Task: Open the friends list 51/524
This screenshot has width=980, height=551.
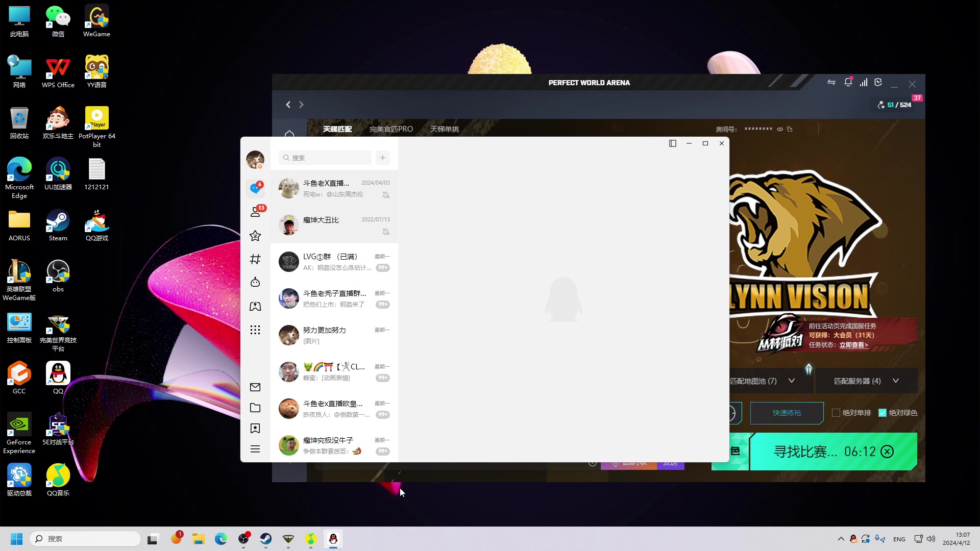Action: pyautogui.click(x=894, y=105)
